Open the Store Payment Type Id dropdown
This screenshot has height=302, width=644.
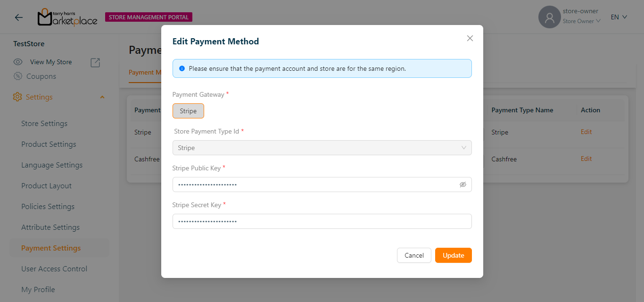pos(322,148)
